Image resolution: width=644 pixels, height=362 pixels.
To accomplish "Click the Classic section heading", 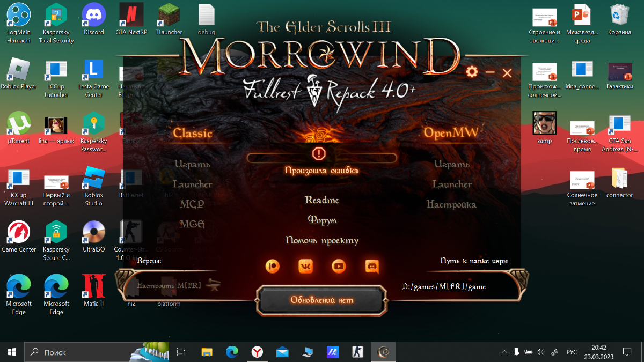I will coord(193,133).
